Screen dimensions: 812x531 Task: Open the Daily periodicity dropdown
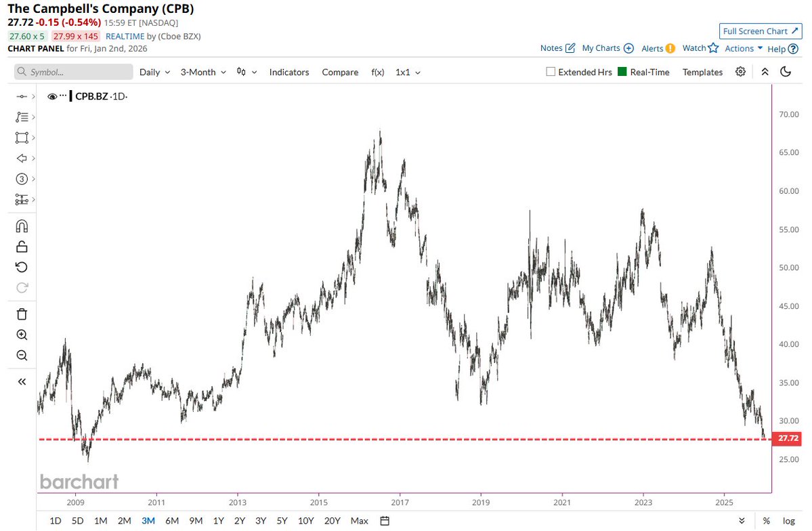[154, 72]
